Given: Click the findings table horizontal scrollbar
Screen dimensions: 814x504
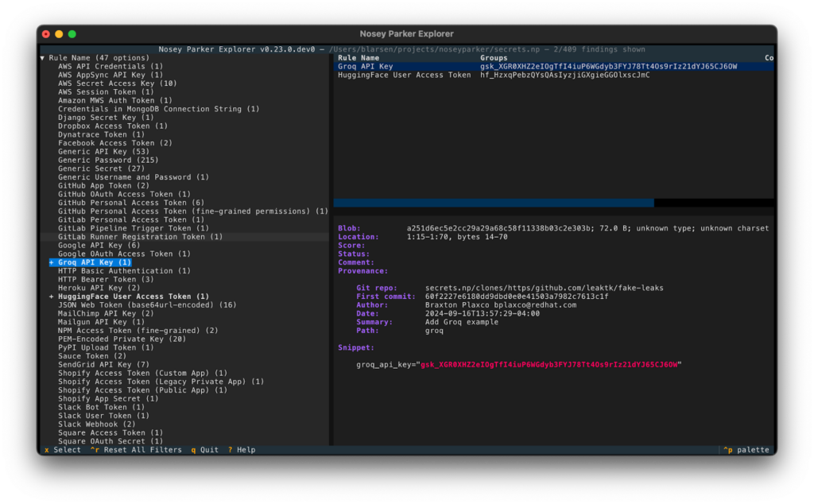Looking at the screenshot, I should coord(494,203).
